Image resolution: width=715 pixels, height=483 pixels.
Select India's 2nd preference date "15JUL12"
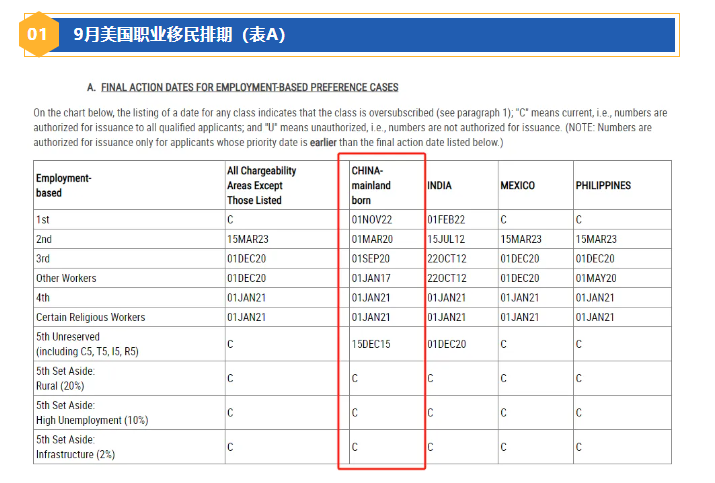446,239
